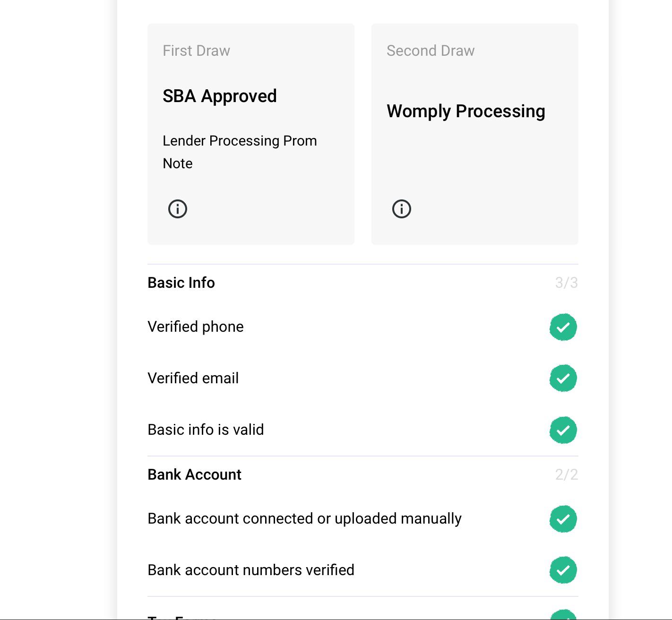Click the First Draw info icon
The height and width of the screenshot is (620, 672).
click(x=178, y=209)
